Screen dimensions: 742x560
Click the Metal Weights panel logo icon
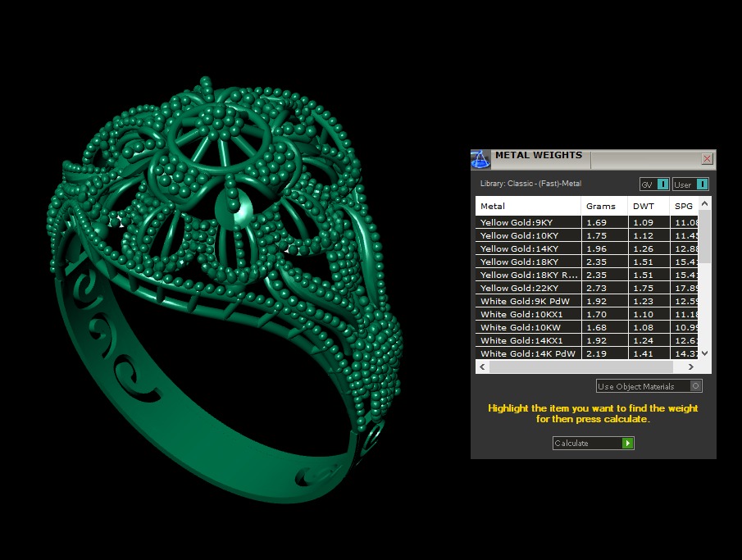480,160
